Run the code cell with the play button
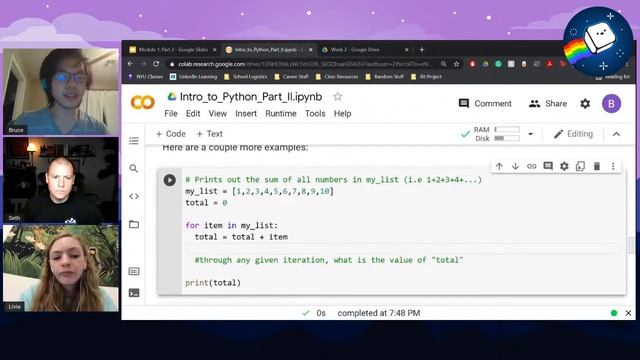This screenshot has height=360, width=640. (x=169, y=180)
